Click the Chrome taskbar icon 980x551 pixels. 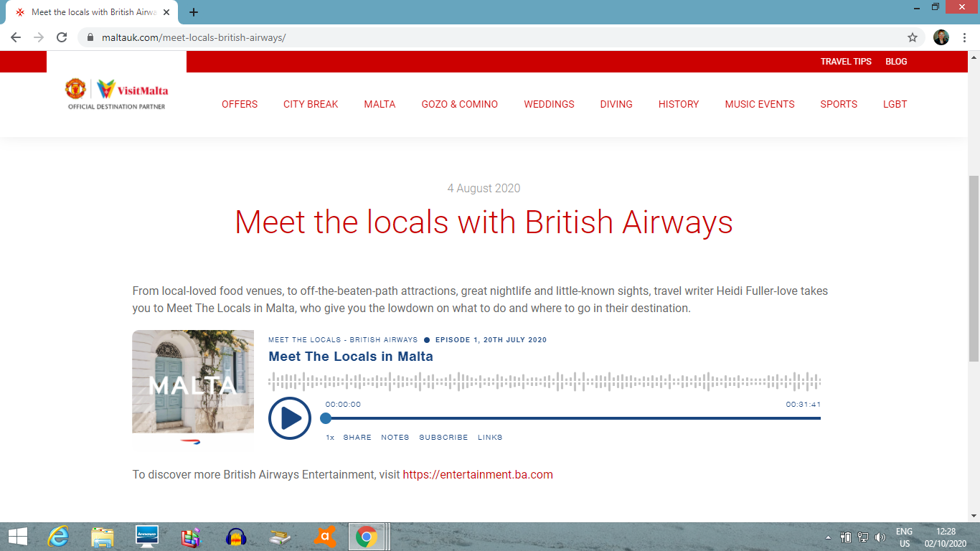[x=367, y=537]
